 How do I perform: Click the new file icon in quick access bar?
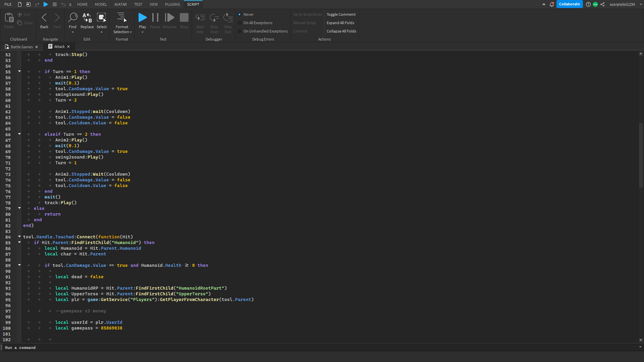point(20,4)
